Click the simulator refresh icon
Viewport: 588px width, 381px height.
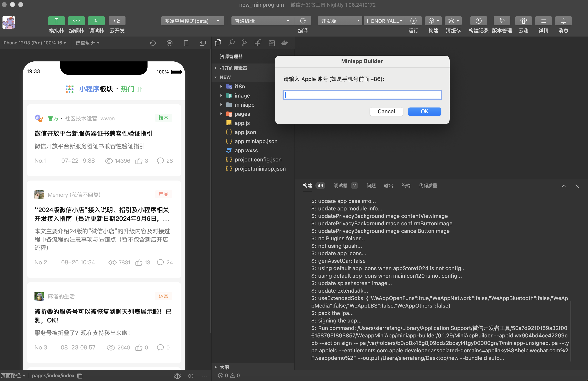(153, 43)
